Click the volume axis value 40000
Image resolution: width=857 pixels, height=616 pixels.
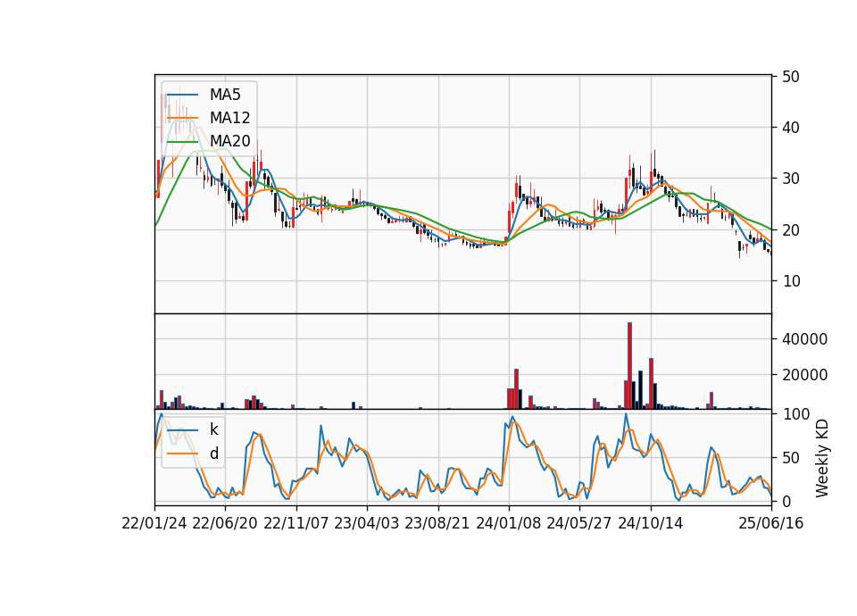pyautogui.click(x=804, y=339)
